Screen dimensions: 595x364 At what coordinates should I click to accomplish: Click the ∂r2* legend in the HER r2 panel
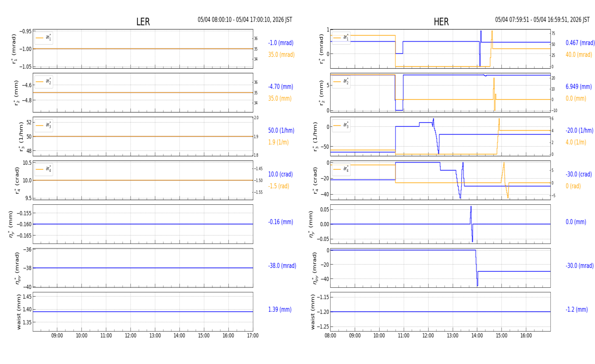click(341, 82)
